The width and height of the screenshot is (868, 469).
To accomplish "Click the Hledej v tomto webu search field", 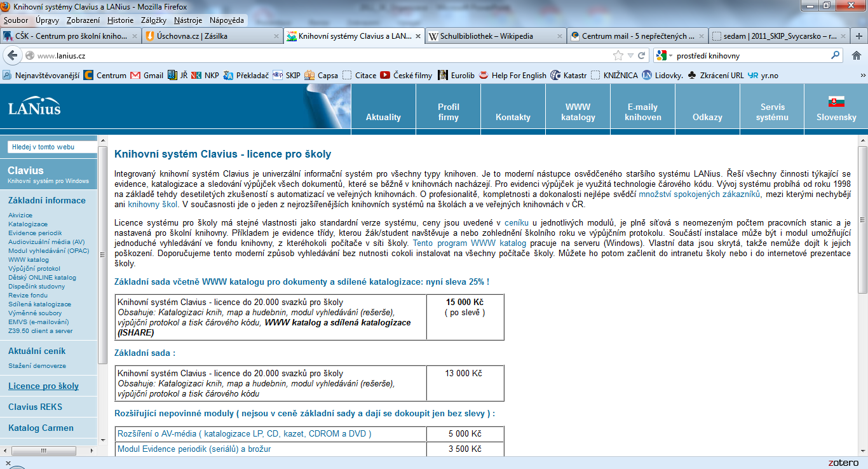I will coord(51,147).
